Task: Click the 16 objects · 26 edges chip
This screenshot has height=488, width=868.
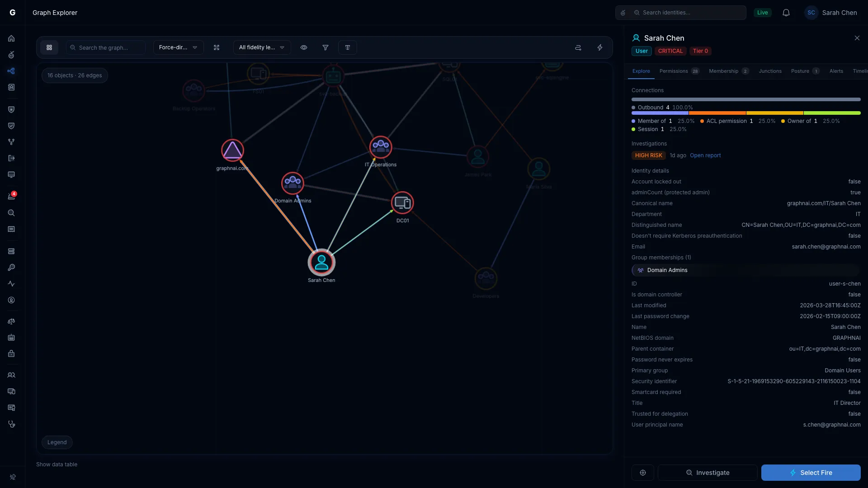Action: [x=75, y=75]
